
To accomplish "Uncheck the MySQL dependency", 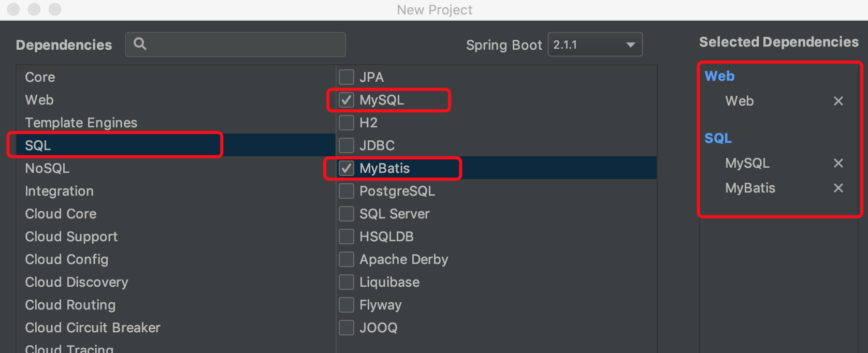I will (346, 100).
